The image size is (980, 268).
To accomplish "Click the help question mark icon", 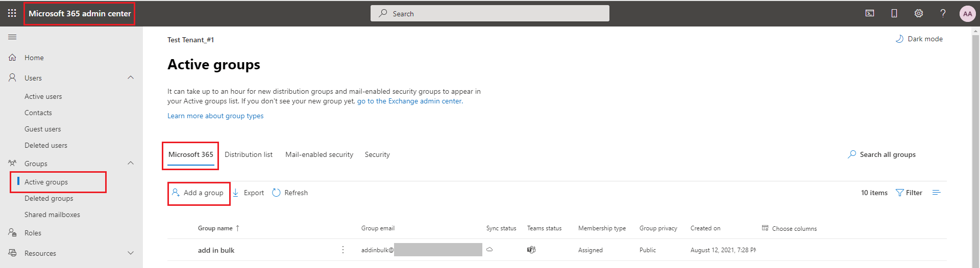I will click(x=943, y=14).
